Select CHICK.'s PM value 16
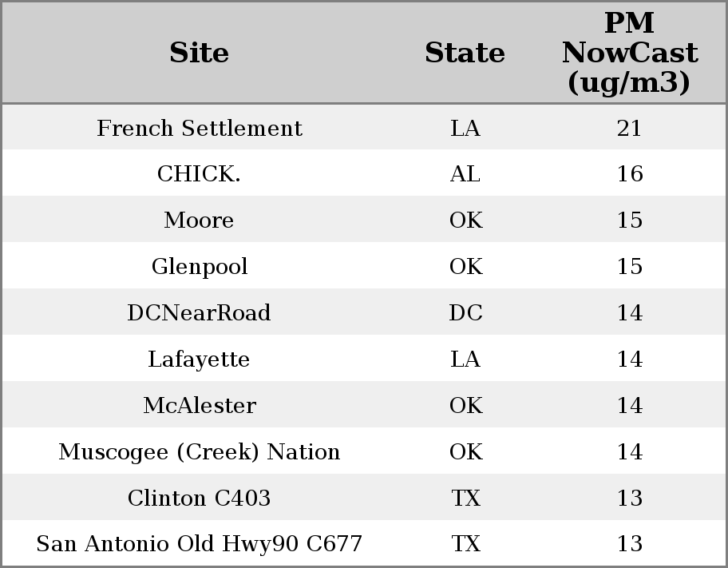728x568 pixels. (629, 174)
